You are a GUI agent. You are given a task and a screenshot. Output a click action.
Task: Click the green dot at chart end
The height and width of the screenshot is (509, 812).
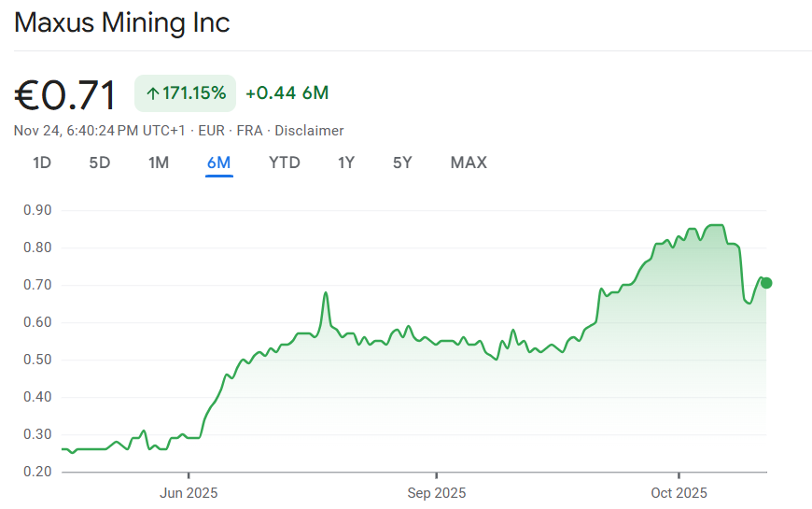[766, 283]
